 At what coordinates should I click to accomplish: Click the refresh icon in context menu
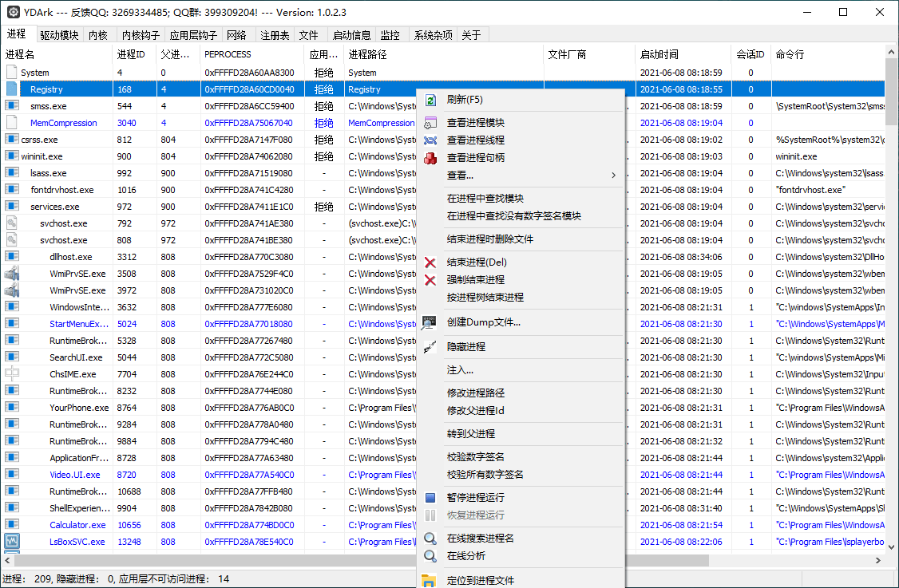click(x=430, y=100)
